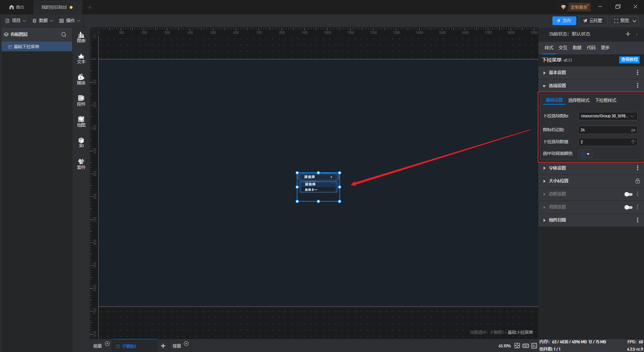Open the 操作 menu dropdown
This screenshot has height=352, width=644.
pos(70,20)
